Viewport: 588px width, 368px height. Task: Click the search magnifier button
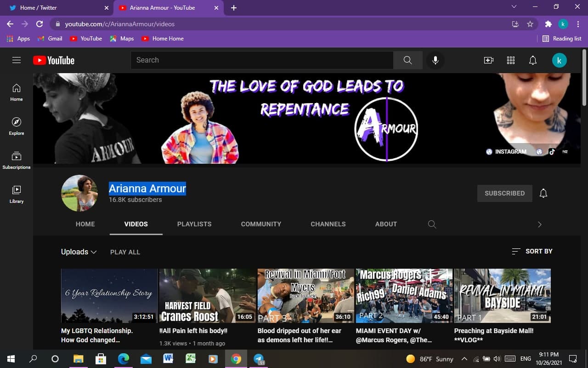pyautogui.click(x=408, y=60)
